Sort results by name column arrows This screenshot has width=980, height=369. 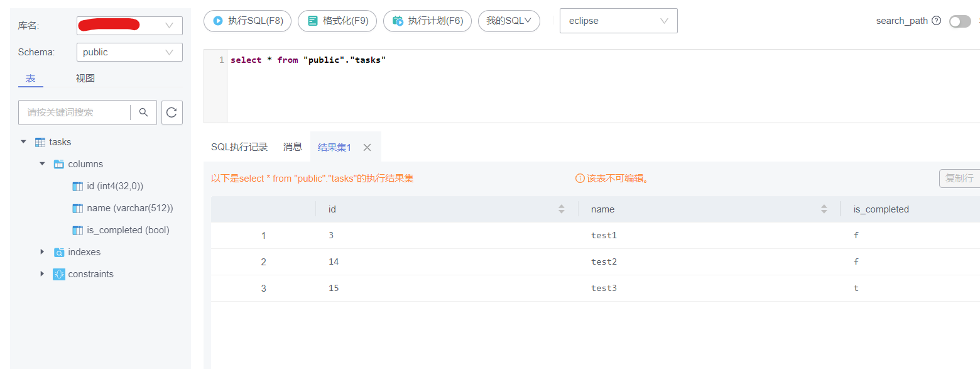pos(824,209)
